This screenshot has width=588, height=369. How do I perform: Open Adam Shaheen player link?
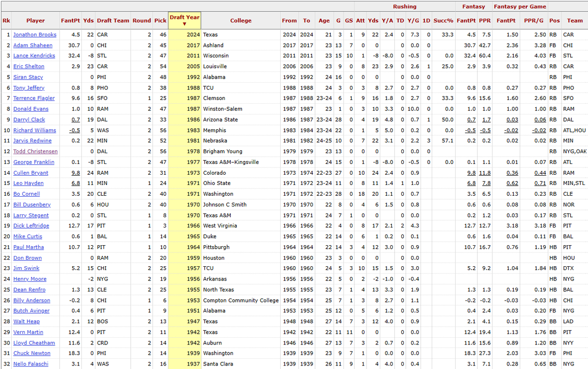33,46
